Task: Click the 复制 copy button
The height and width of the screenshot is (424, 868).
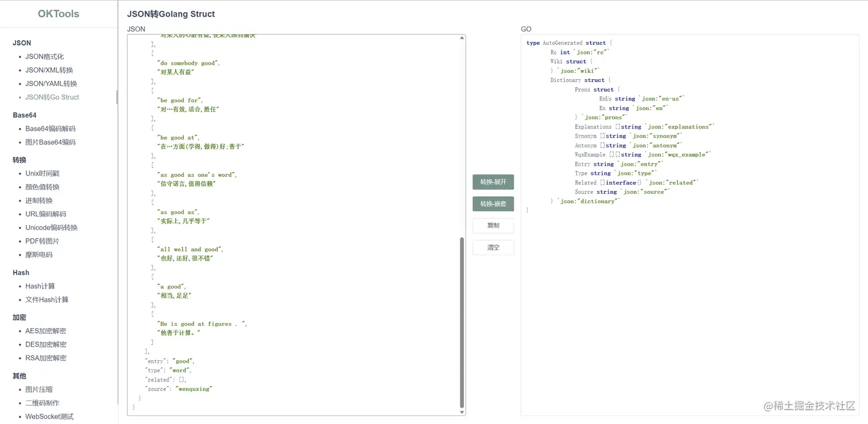Action: tap(493, 225)
